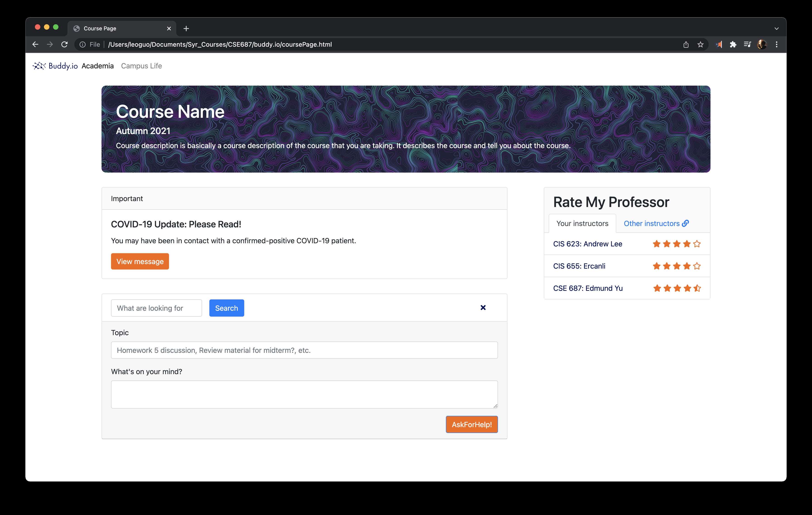Image resolution: width=812 pixels, height=515 pixels.
Task: Click the site info icon next to File
Action: coord(82,44)
